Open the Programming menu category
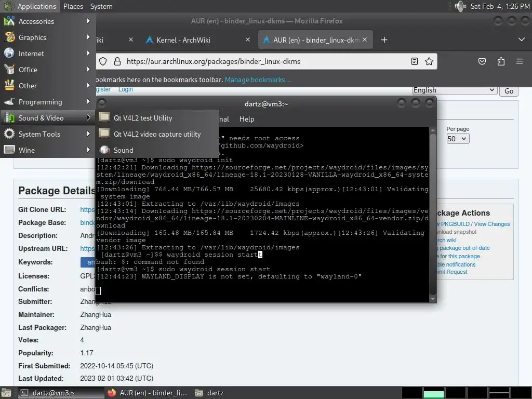 pos(47,102)
